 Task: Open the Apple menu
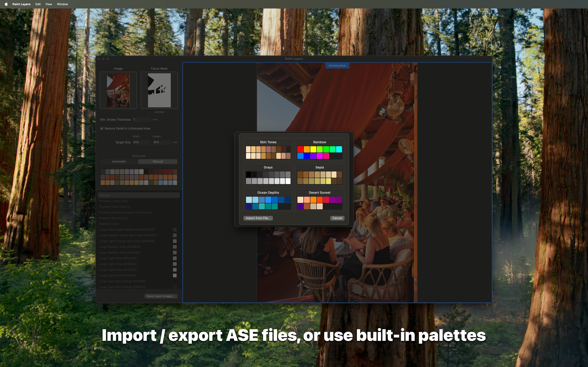(6, 4)
